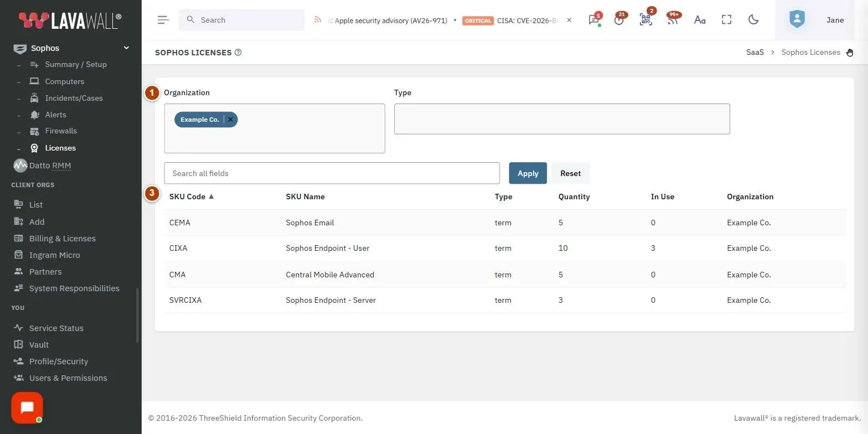Open Sophos Alerts page
Viewport: 868px width, 434px height.
[x=55, y=115]
